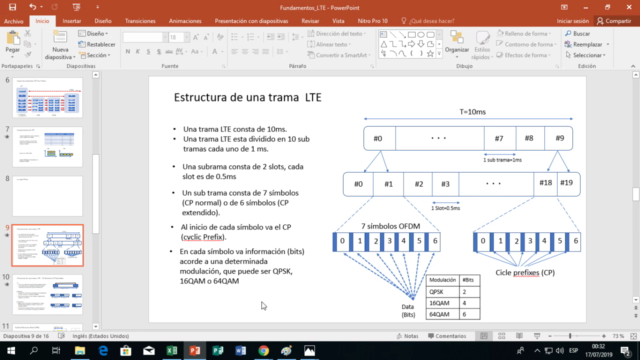Expand the Seleccionar dropdown

pos(586,55)
